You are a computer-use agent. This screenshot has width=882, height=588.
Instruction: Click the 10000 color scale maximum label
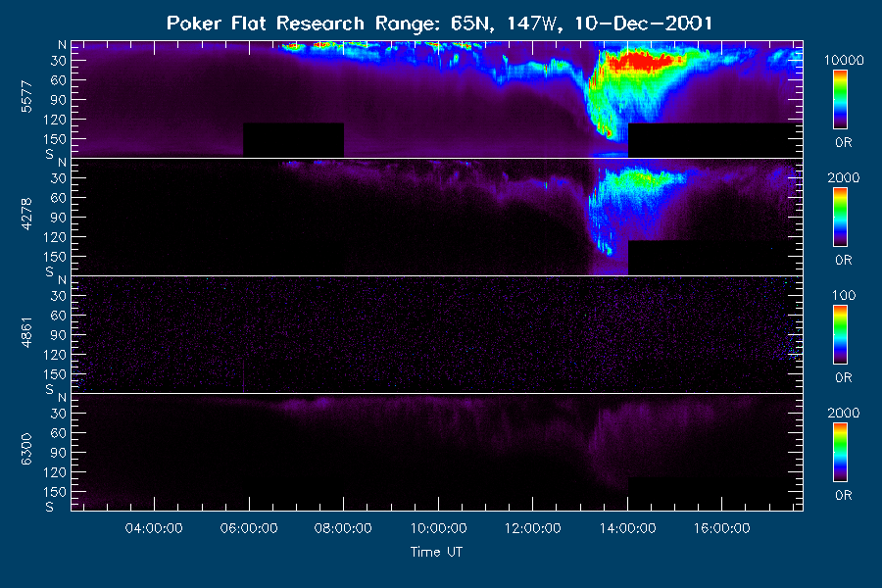[x=844, y=61]
